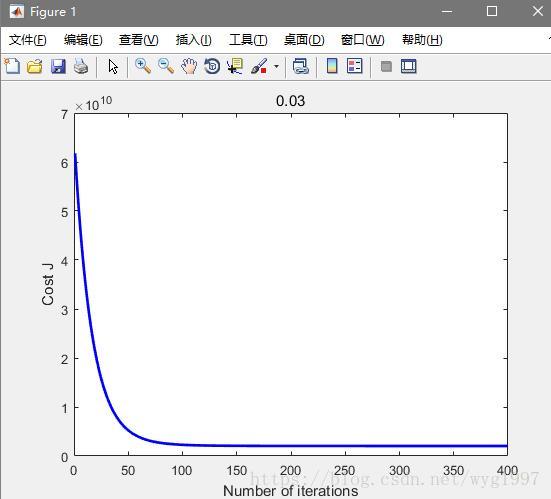Save the figure with the floppy disk icon

click(58, 66)
